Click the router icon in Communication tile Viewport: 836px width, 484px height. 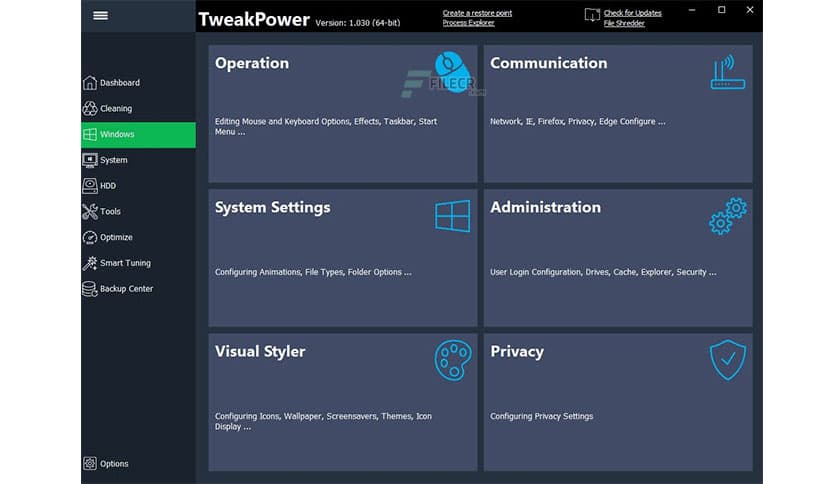[728, 72]
